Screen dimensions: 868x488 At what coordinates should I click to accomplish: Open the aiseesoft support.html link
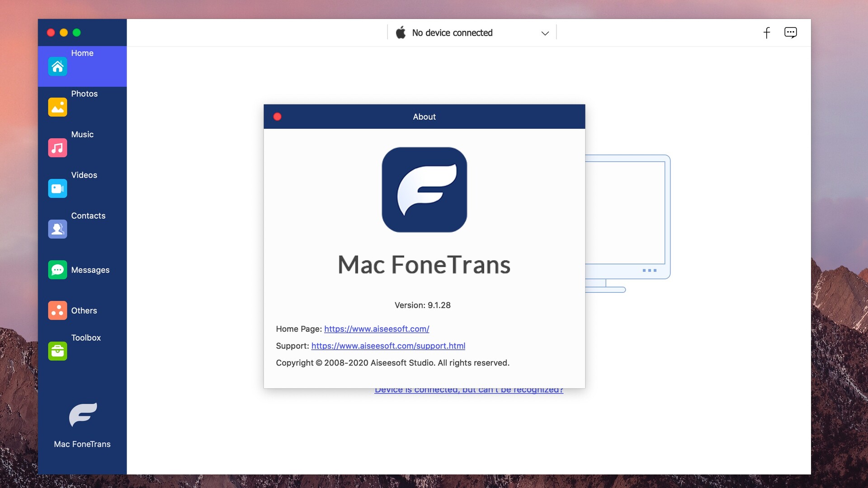[388, 346]
